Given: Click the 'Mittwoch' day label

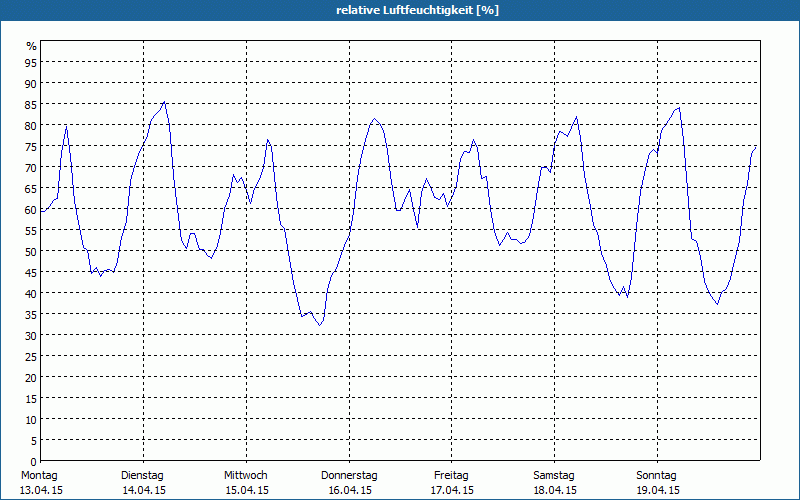Looking at the screenshot, I should coord(245,476).
